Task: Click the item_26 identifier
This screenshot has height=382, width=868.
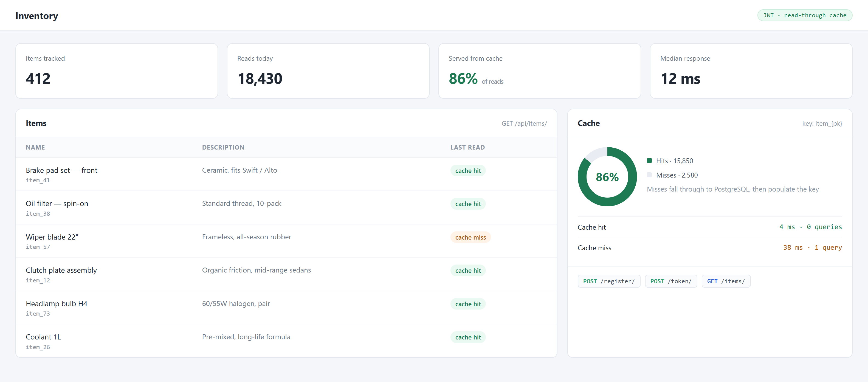Action: pos(38,347)
